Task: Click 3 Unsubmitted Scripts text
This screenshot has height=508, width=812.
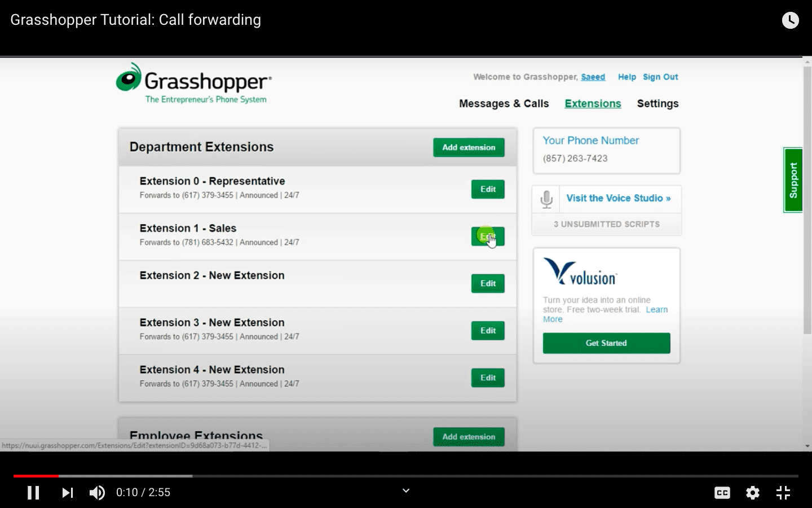Action: tap(606, 224)
